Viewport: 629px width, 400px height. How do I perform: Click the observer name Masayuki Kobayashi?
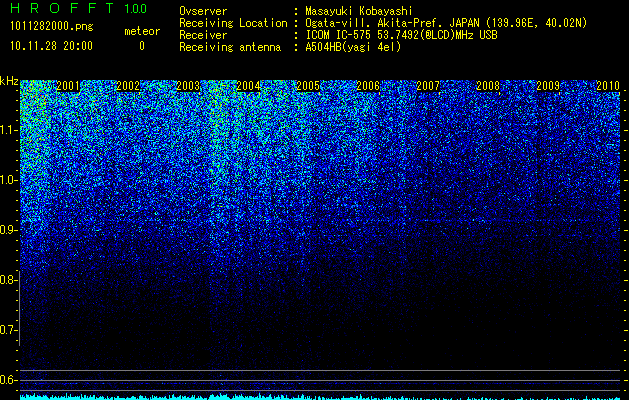click(359, 11)
